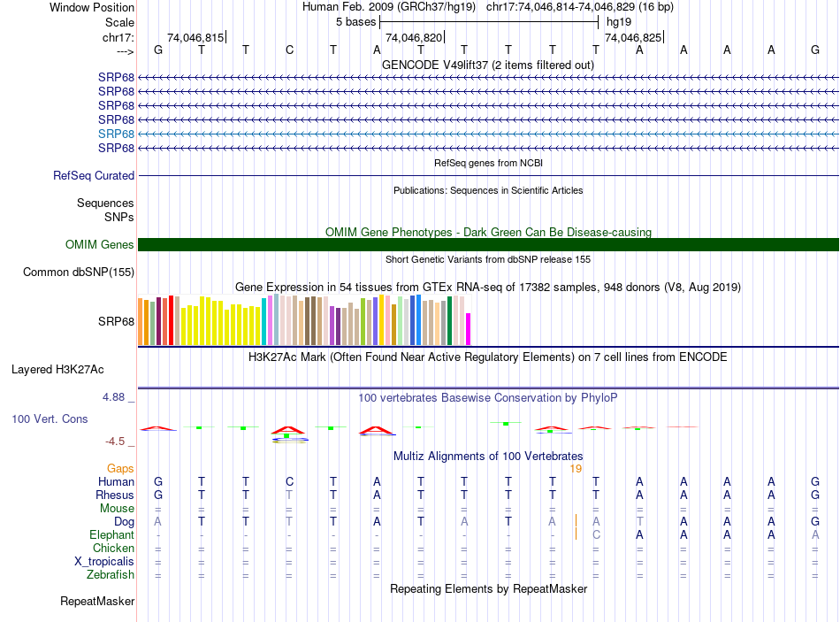
Task: Click the Rhesus alignment row label
Action: [115, 495]
